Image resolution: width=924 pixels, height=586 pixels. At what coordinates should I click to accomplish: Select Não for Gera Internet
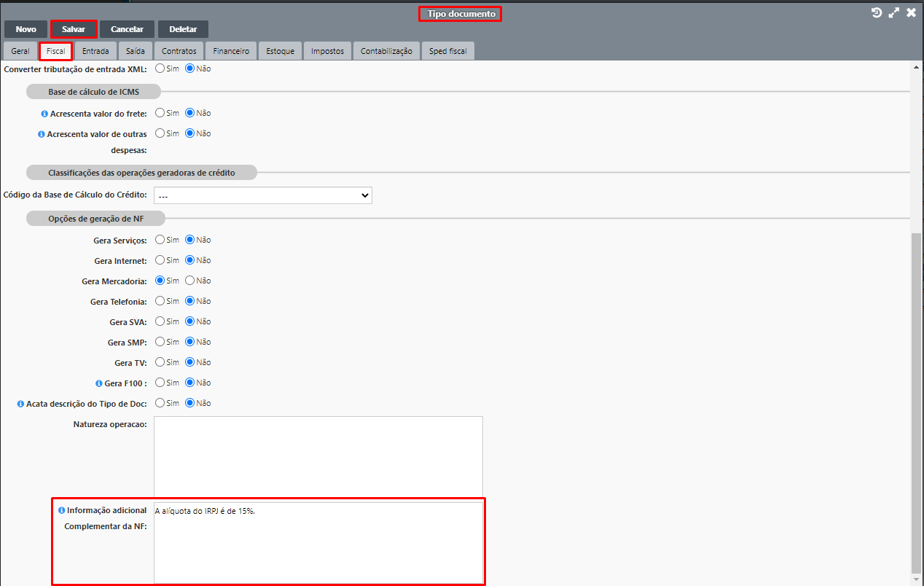coord(190,260)
